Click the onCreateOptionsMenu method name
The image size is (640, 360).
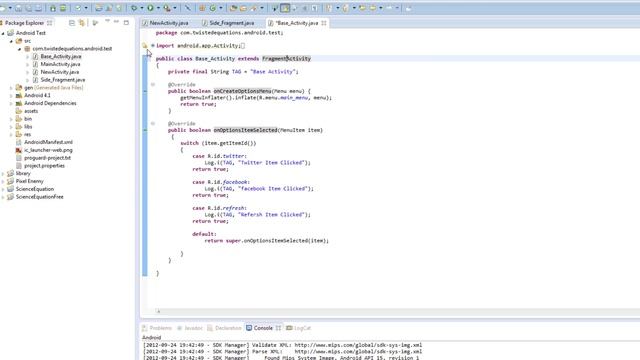tap(242, 91)
